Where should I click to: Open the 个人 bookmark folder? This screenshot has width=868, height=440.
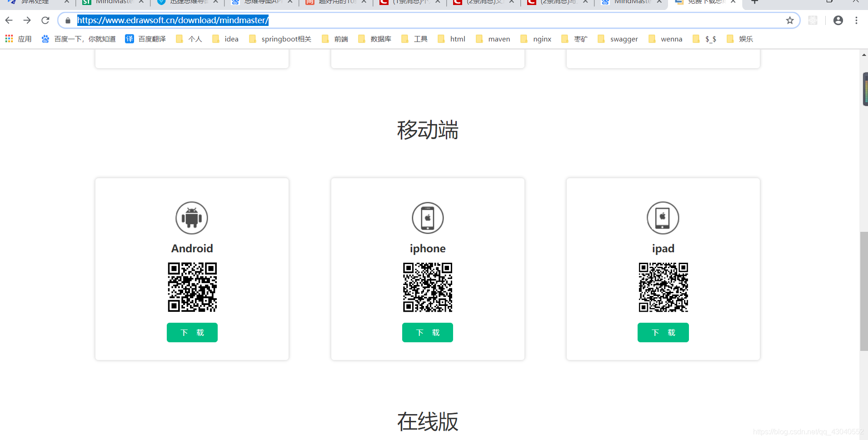[x=189, y=39]
